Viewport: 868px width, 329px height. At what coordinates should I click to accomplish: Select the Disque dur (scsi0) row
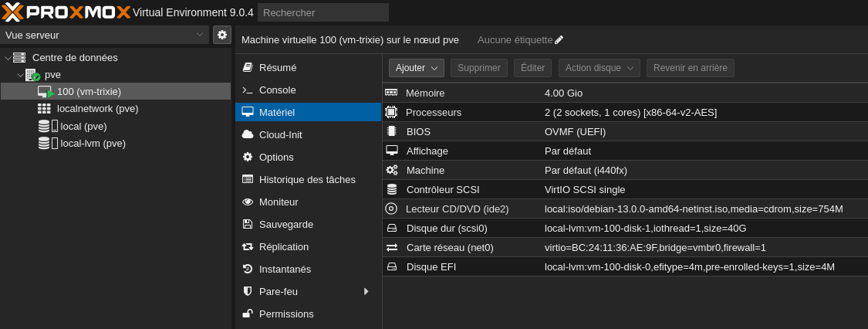pyautogui.click(x=625, y=228)
